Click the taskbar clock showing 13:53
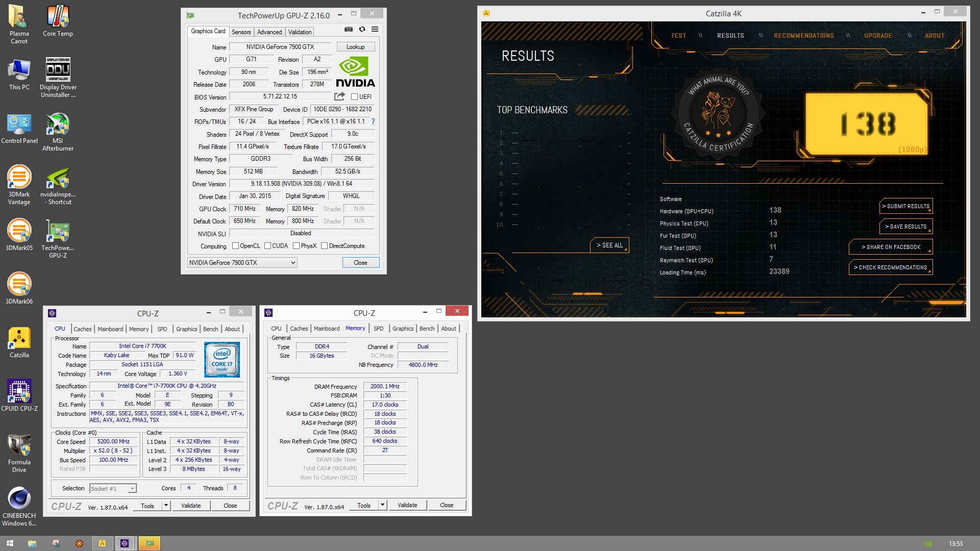This screenshot has width=980, height=551. pos(955,544)
